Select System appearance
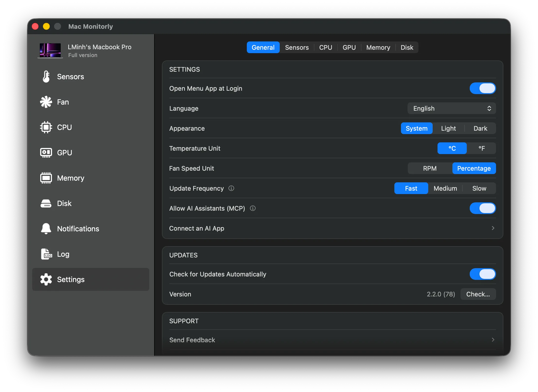The image size is (538, 392). pos(417,128)
